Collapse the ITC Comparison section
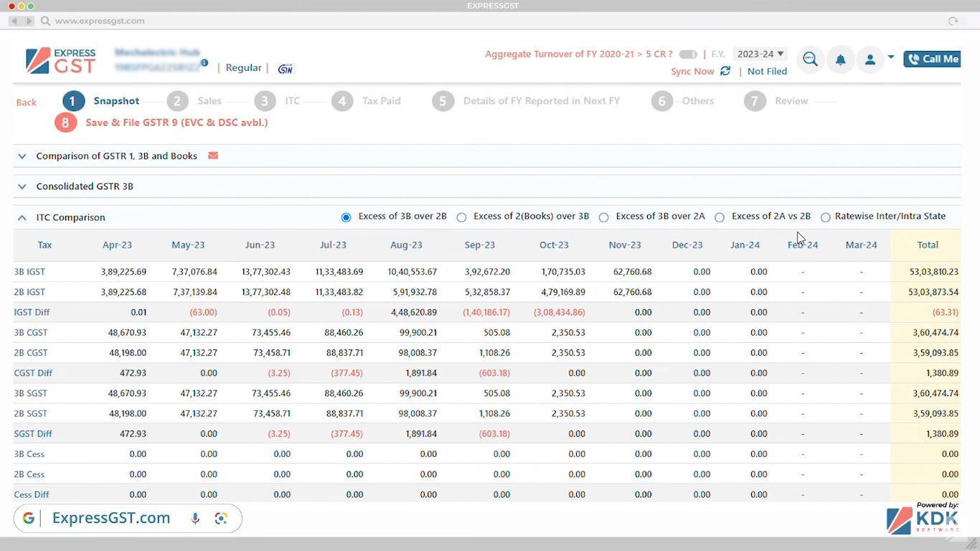The width and height of the screenshot is (980, 551). click(x=22, y=217)
